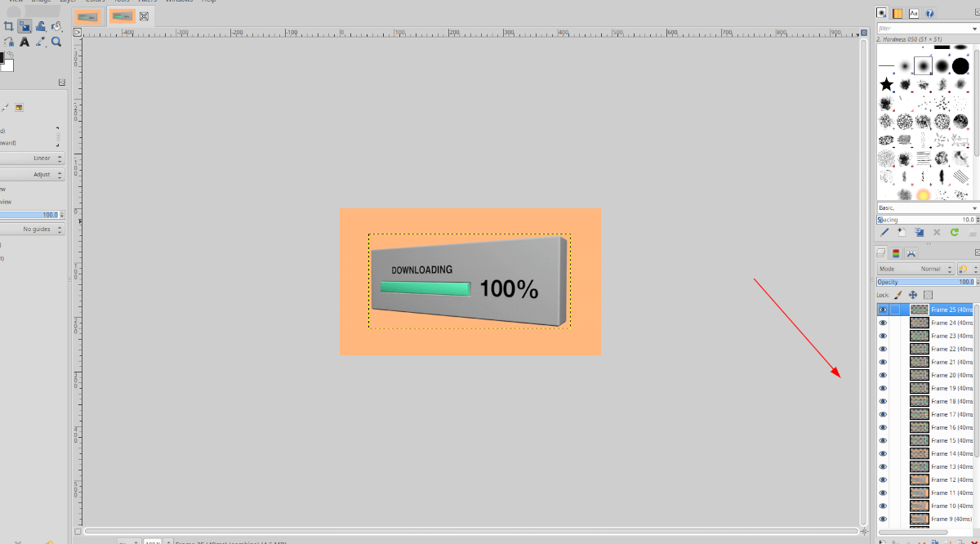
Task: Select the Zoom tool magnifier
Action: click(x=56, y=41)
